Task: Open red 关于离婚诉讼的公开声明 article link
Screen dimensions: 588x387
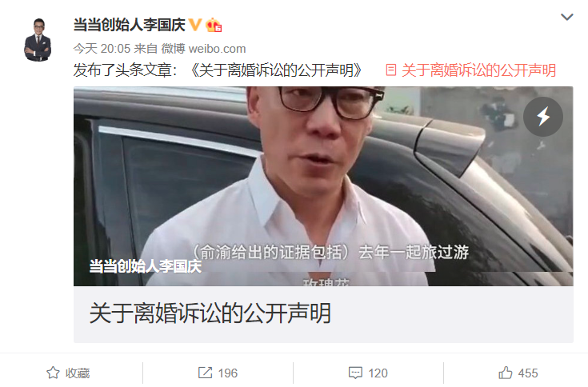Action: [478, 70]
